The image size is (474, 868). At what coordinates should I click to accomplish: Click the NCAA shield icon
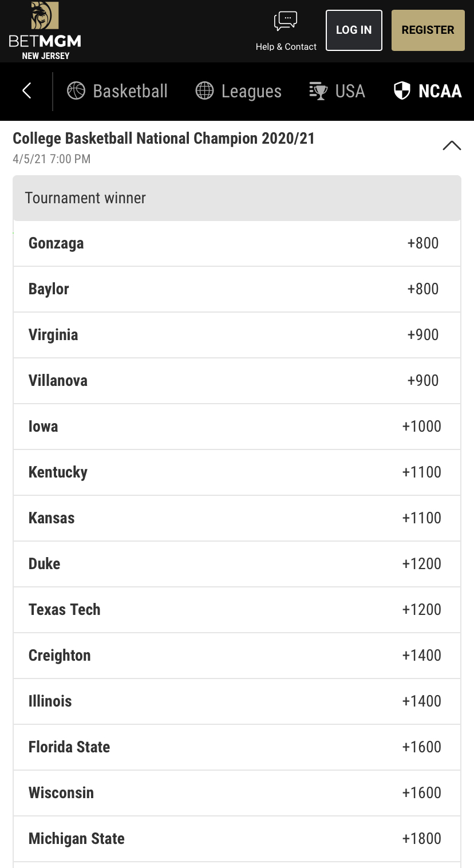click(402, 90)
